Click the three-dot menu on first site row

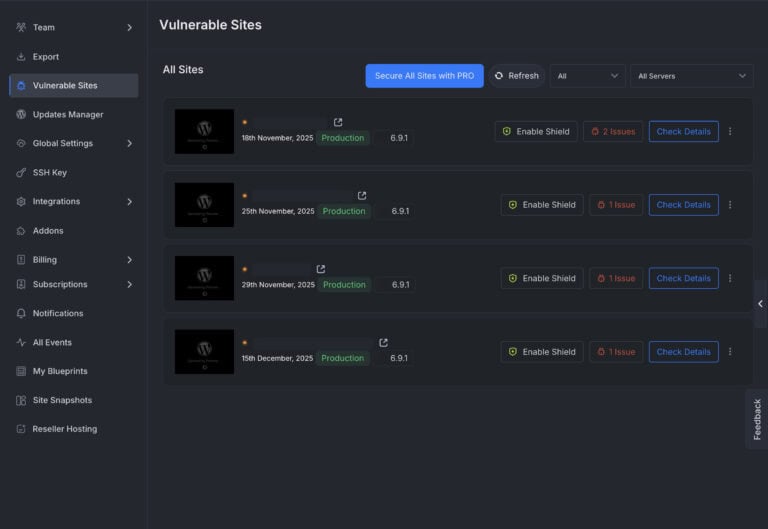(730, 131)
